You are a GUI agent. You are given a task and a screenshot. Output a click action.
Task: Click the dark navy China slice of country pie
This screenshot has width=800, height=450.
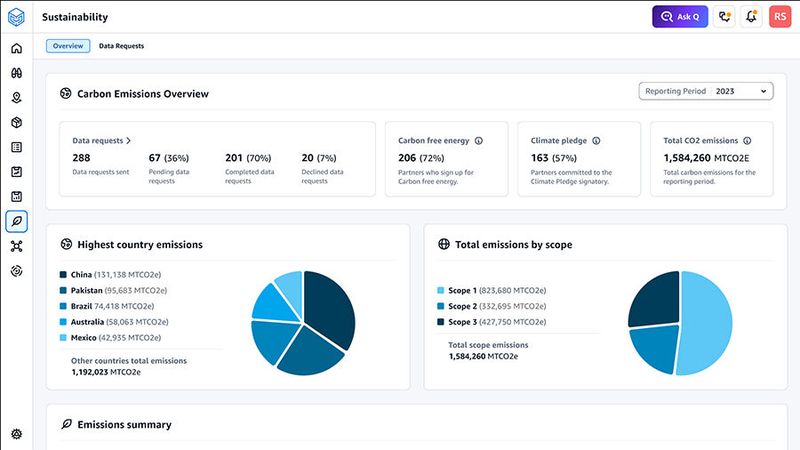[329, 309]
